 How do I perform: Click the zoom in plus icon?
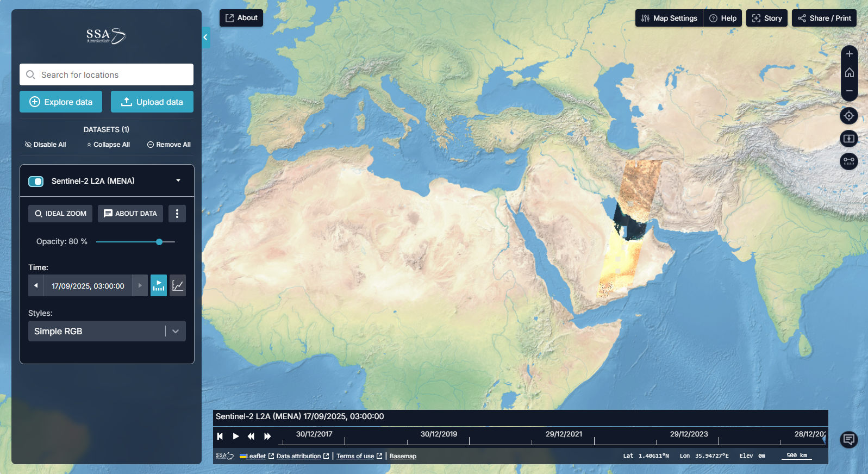click(x=849, y=54)
